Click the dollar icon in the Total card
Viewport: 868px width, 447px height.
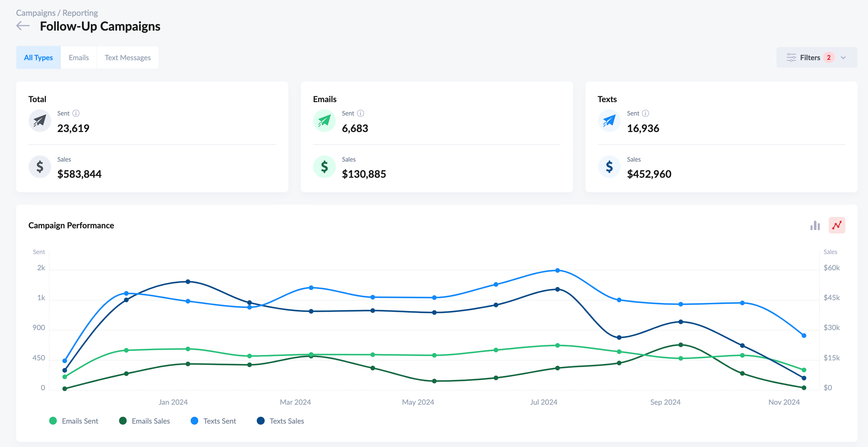coord(40,166)
